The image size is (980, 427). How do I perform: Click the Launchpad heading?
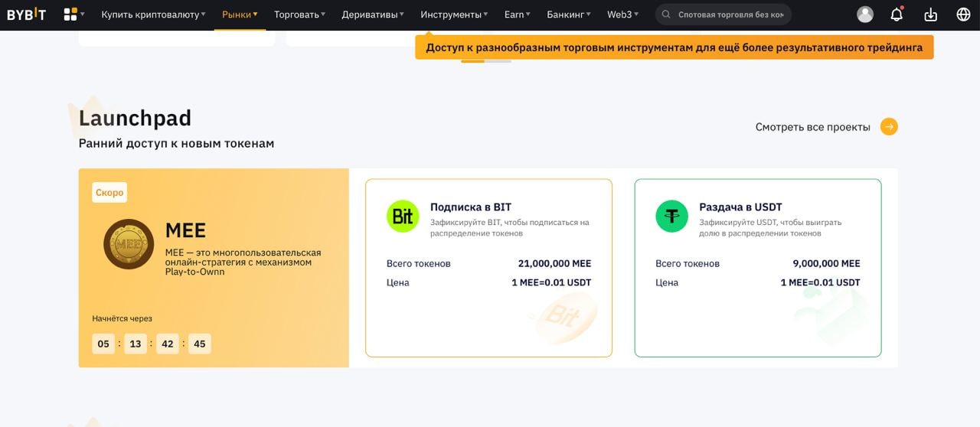point(135,118)
